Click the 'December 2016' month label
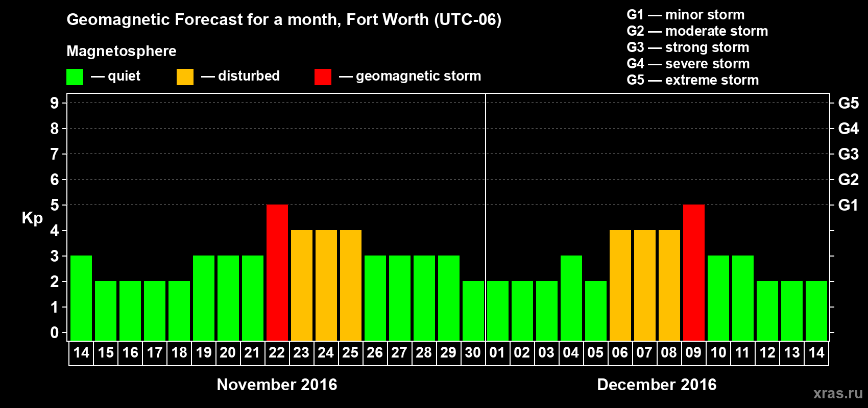This screenshot has width=868, height=408. (657, 384)
